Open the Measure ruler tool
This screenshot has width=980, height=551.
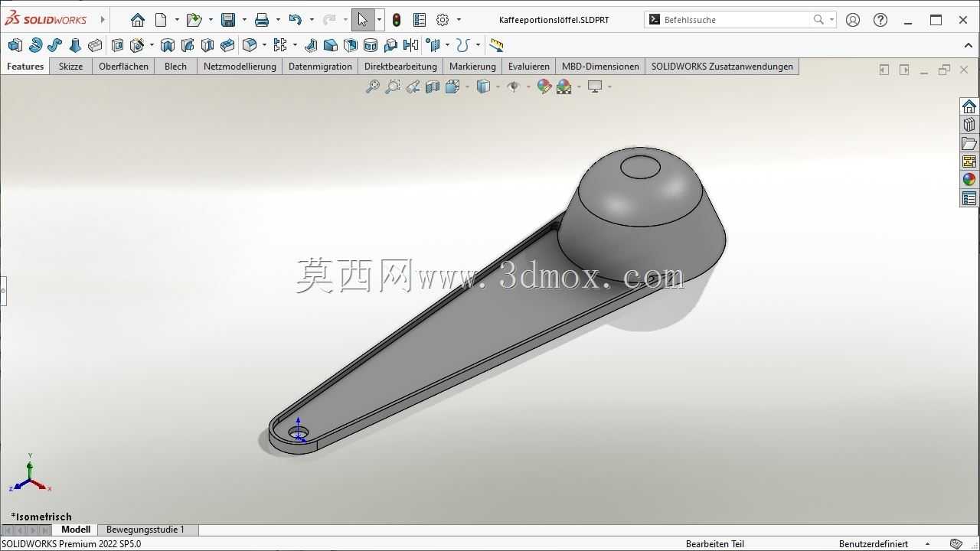[x=496, y=45]
